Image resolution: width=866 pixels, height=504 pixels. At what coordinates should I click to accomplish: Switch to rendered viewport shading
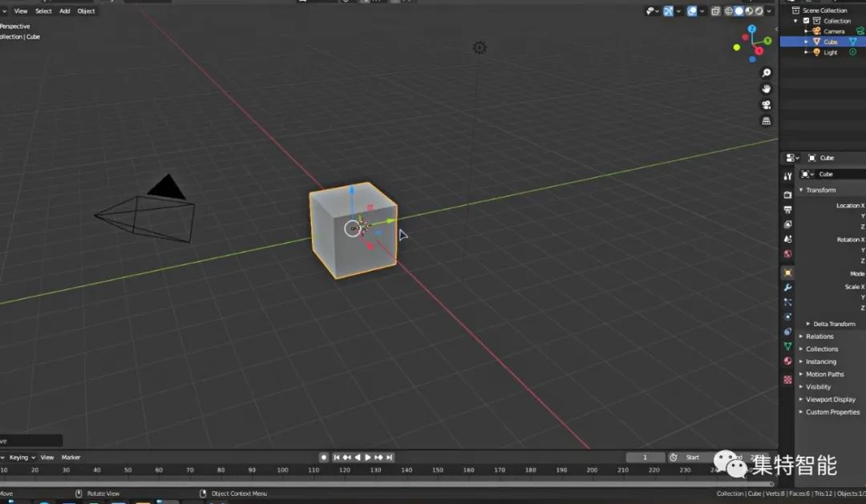[x=759, y=11]
